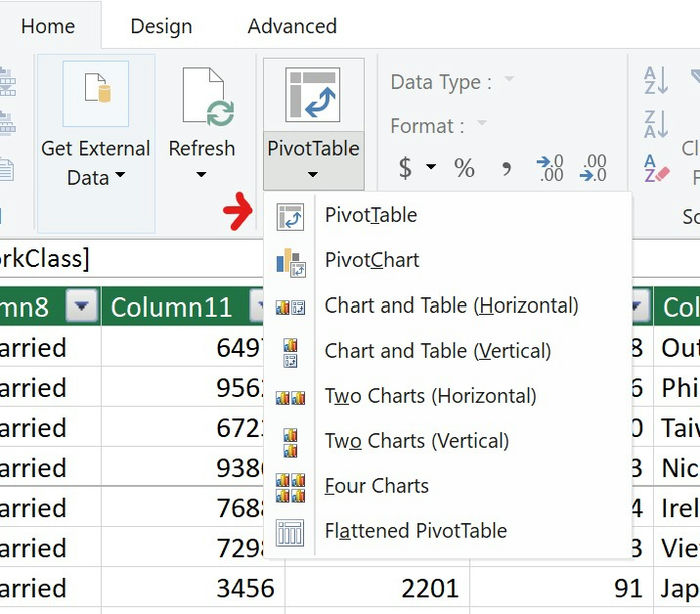The image size is (700, 614).
Task: Click Two Charts Horizontal icon
Action: pos(291,397)
